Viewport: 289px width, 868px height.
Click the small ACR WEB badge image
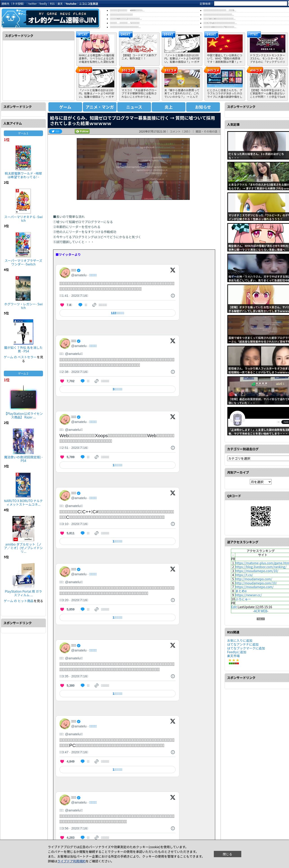260,619
